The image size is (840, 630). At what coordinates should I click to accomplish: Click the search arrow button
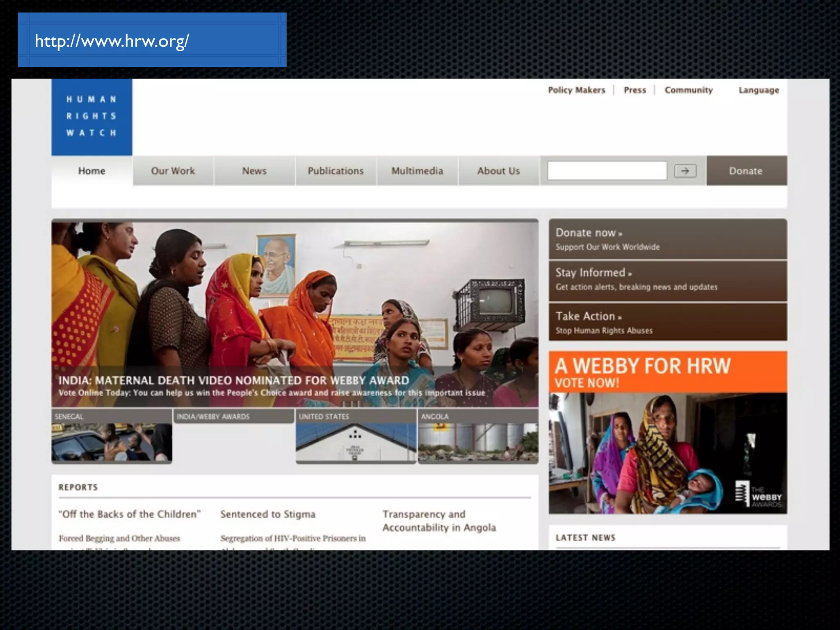pyautogui.click(x=685, y=171)
